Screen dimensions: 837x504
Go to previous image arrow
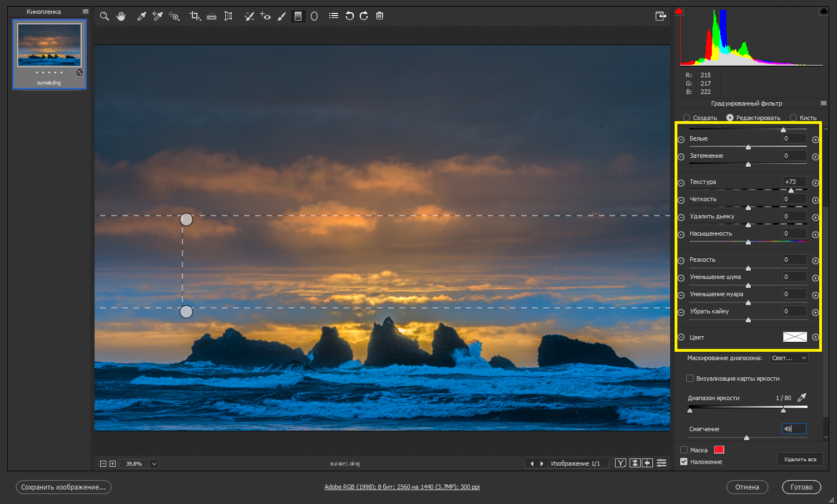[x=532, y=463]
